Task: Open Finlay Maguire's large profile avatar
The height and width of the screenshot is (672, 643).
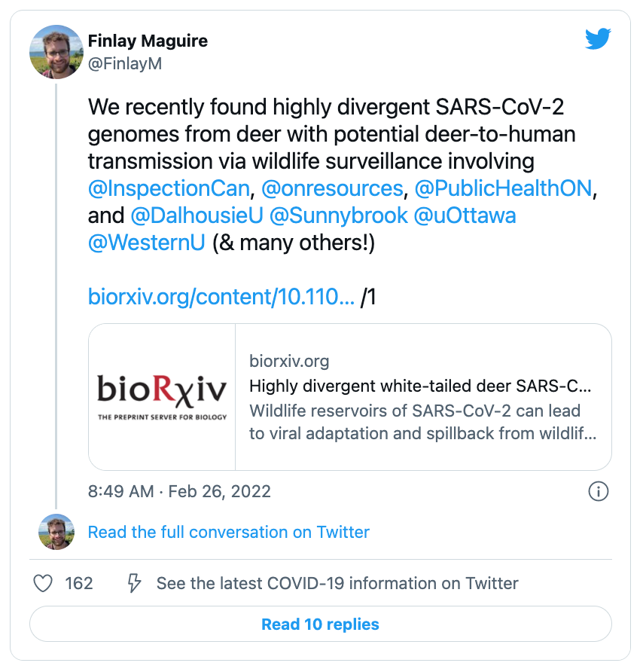Action: pyautogui.click(x=56, y=52)
